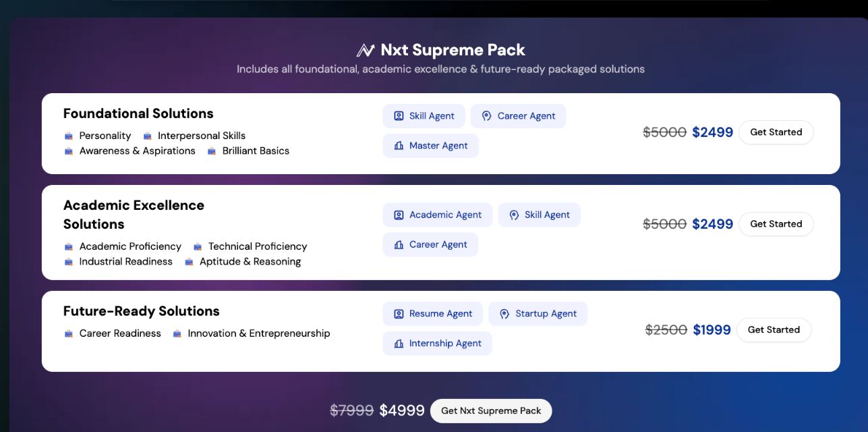Click Get Started for Academic Excellence Solutions

pos(776,224)
